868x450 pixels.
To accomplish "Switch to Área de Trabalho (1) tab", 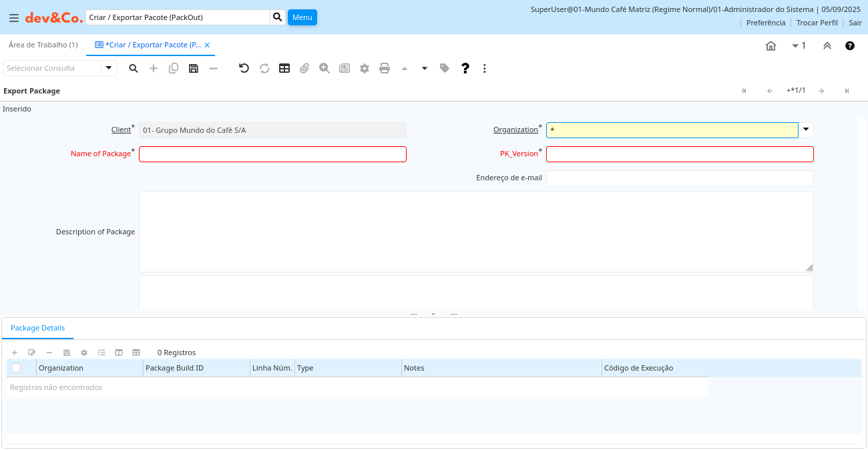I will (43, 45).
